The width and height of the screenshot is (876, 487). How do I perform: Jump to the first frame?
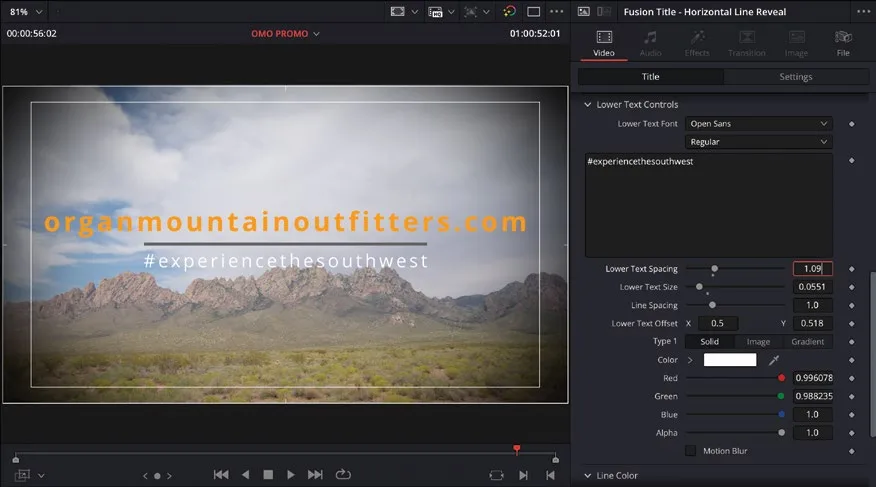click(x=221, y=475)
